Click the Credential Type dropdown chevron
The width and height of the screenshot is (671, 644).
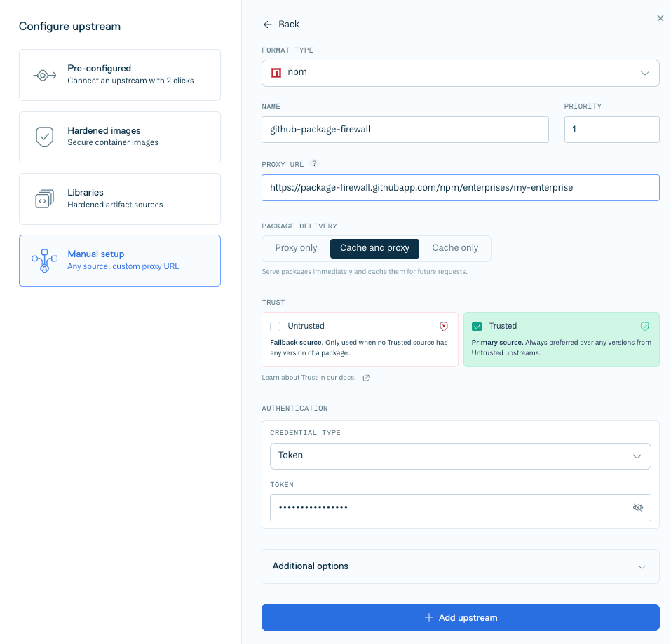click(637, 456)
